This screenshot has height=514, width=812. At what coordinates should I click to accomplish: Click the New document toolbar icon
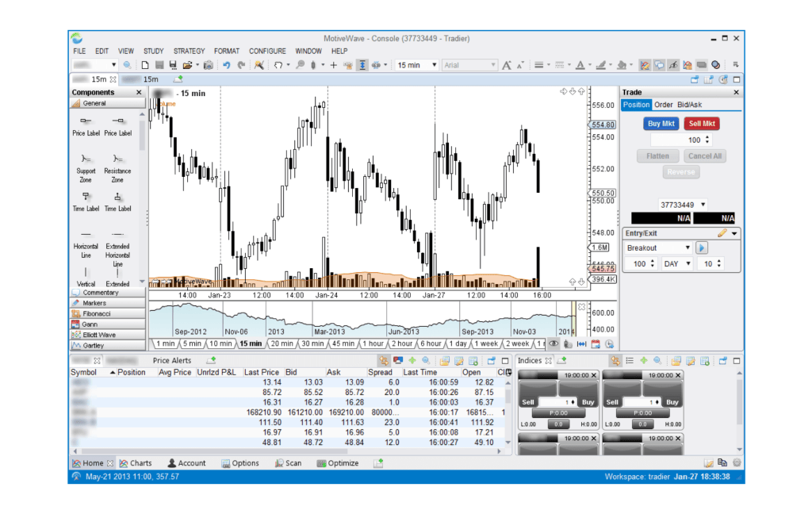point(145,65)
